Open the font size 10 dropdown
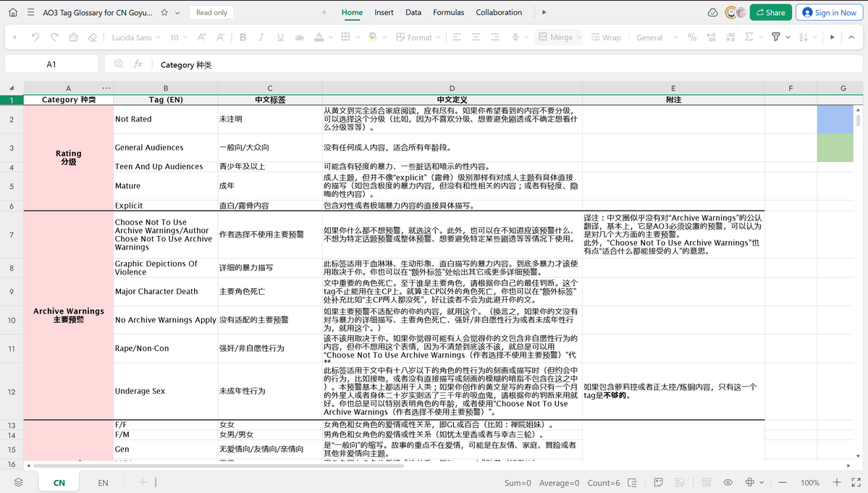This screenshot has width=868, height=493. click(178, 37)
